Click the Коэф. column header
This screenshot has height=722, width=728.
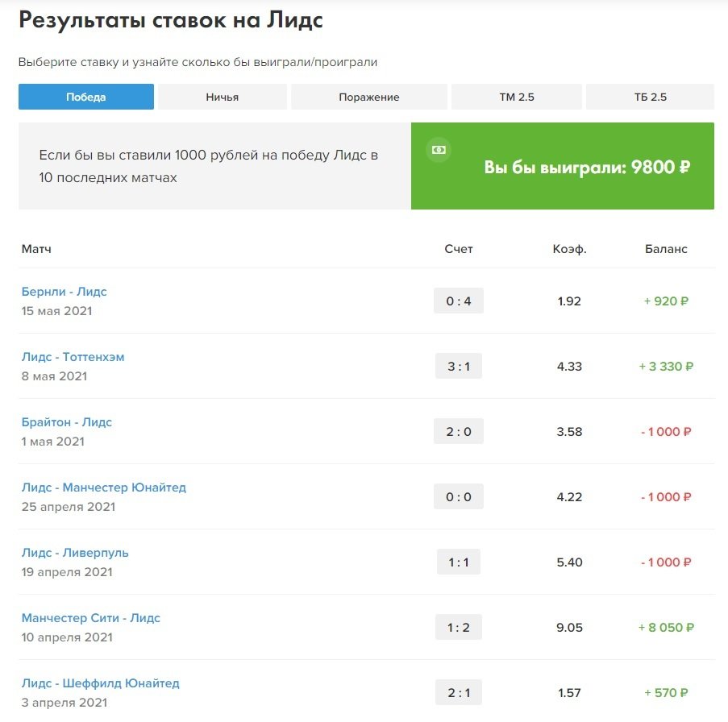pos(569,249)
